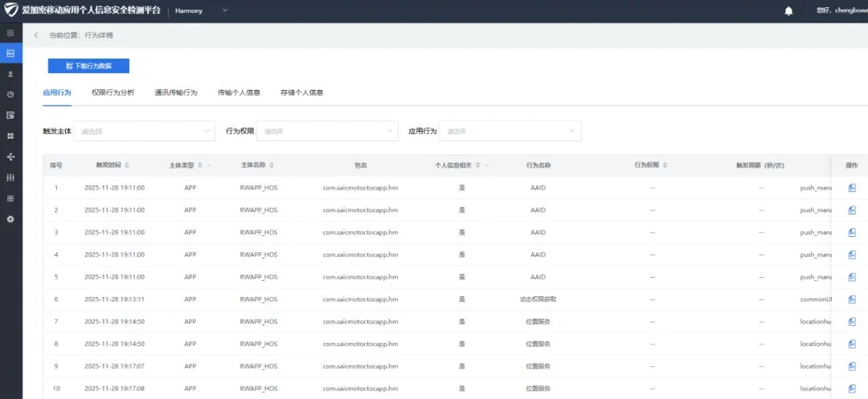Click the package name in row 3
Image resolution: width=868 pixels, height=399 pixels.
[x=360, y=232]
